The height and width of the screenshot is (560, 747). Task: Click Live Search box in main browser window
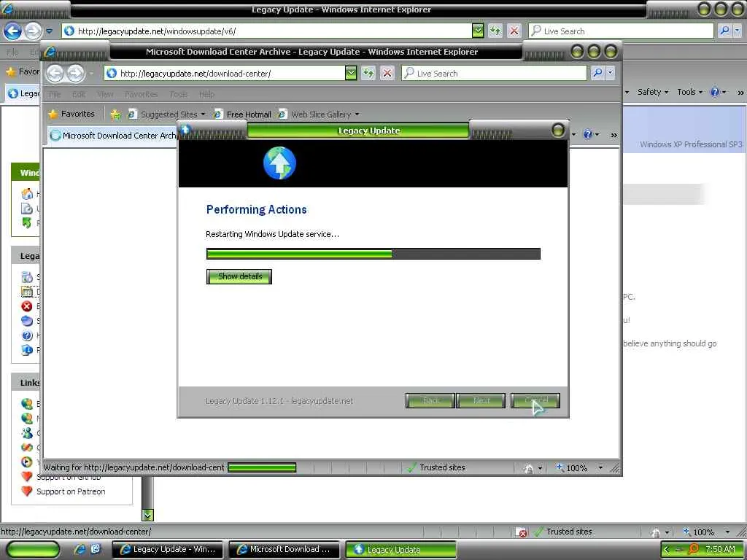[621, 31]
